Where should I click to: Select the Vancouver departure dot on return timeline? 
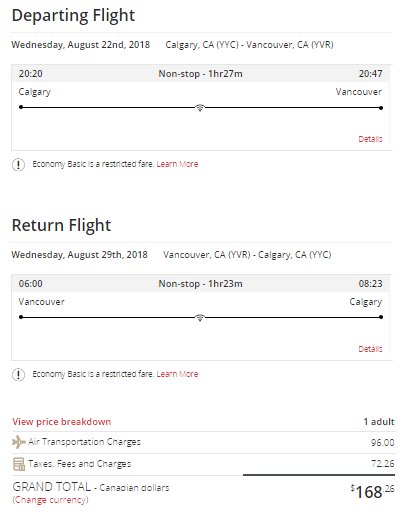pyautogui.click(x=21, y=317)
